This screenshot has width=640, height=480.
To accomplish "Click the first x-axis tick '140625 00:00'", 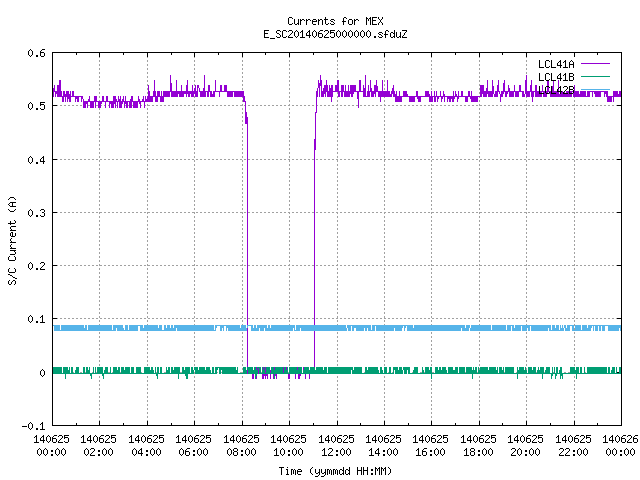I will pyautogui.click(x=51, y=445).
